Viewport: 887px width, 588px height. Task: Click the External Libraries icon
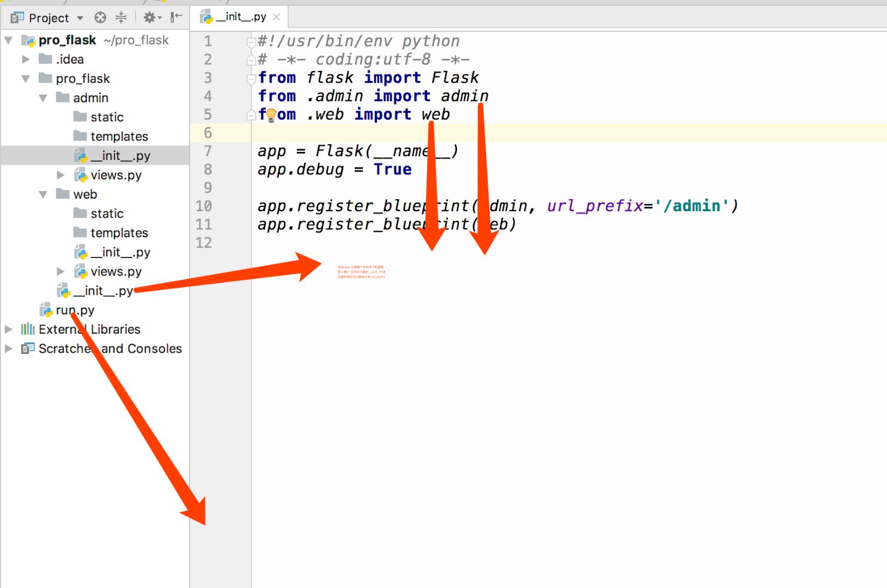click(28, 329)
